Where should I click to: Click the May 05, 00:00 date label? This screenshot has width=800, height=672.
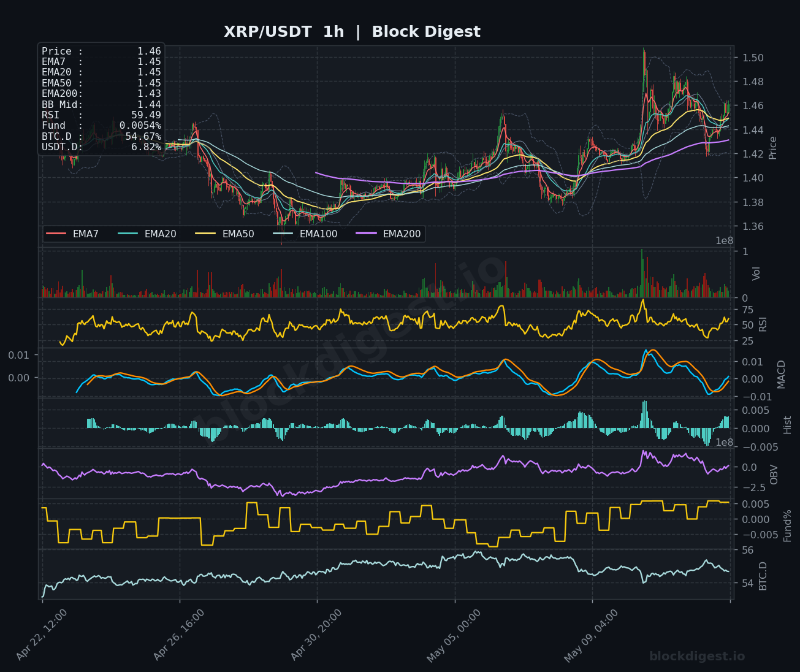[454, 635]
